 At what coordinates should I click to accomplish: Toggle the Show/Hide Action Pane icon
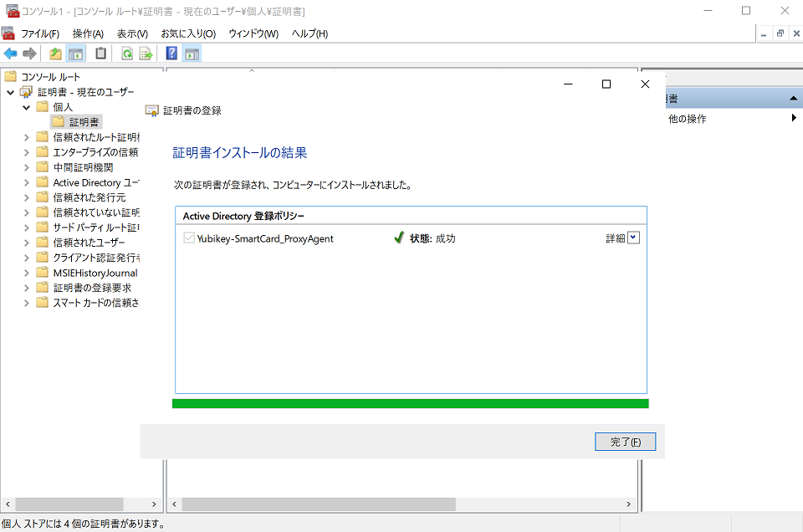click(x=192, y=54)
